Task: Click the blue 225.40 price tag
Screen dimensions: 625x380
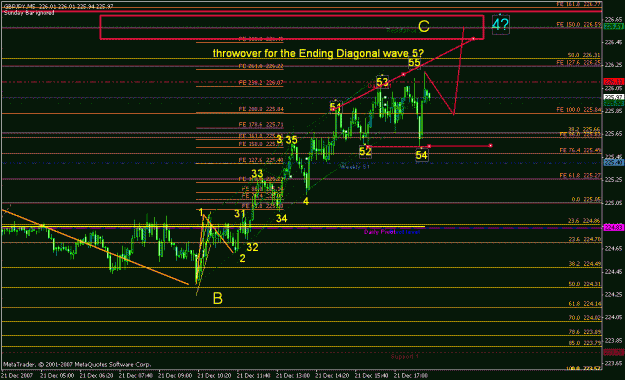Action: click(x=614, y=163)
